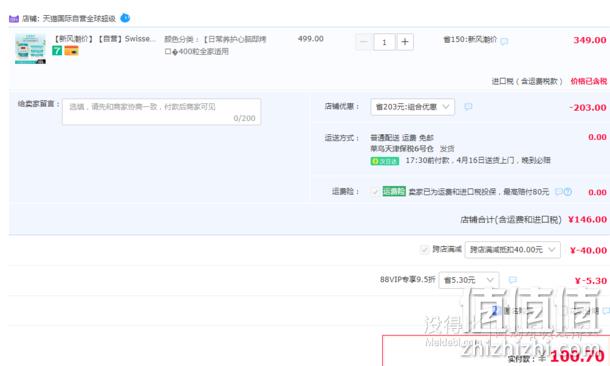This screenshot has height=366, width=610.
Task: Decrease quantity with the minus button
Action: tap(364, 42)
